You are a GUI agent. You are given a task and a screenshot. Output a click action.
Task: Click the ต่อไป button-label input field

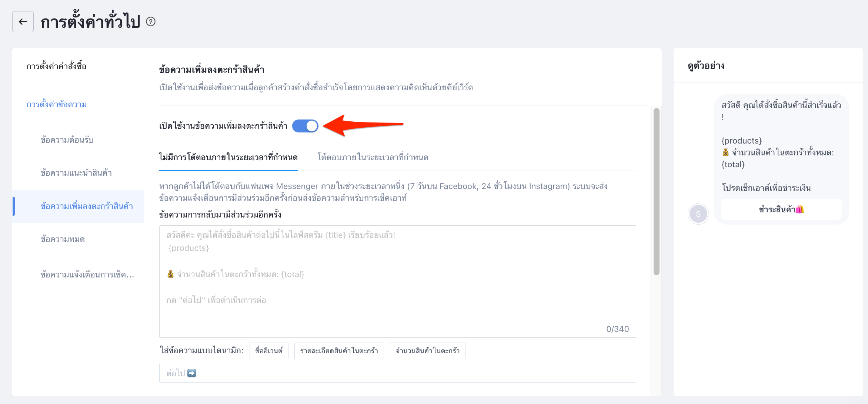coord(398,373)
